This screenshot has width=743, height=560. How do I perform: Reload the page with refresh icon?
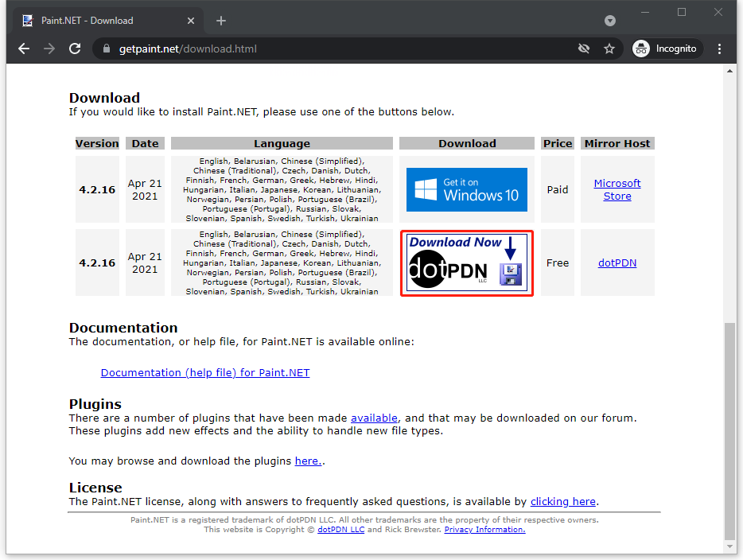coord(75,49)
